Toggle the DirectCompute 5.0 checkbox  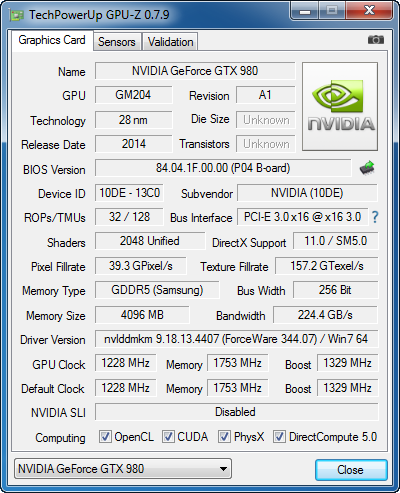(279, 436)
